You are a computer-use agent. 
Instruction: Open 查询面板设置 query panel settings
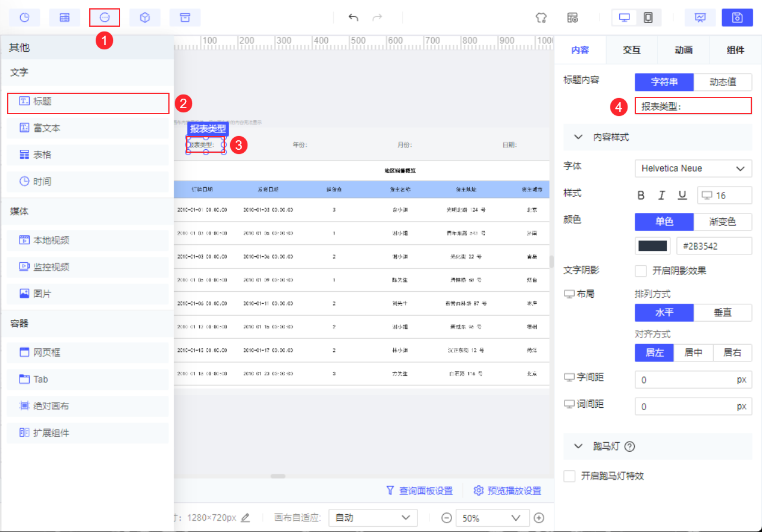coord(419,491)
